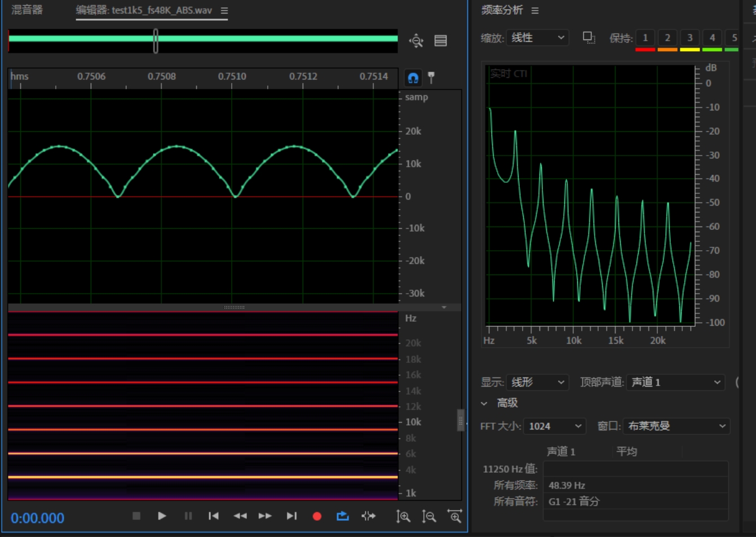Click the fast forward icon
This screenshot has height=537, width=756.
tap(265, 516)
